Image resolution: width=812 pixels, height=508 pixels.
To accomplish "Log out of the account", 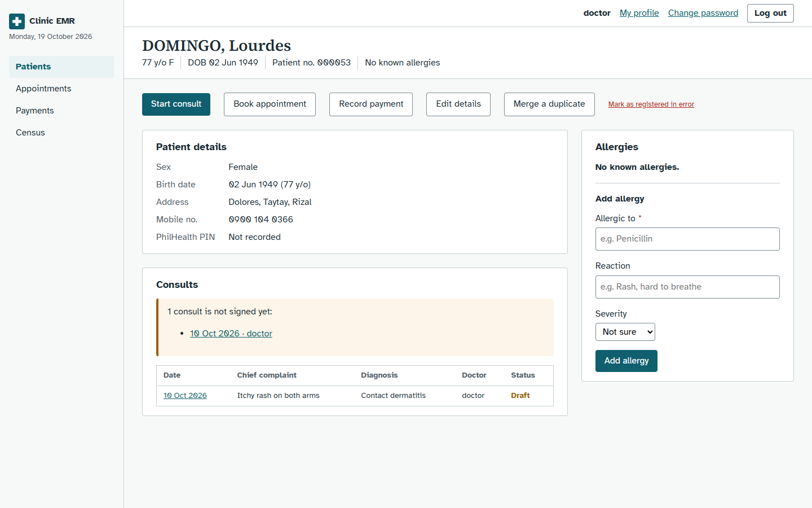I will click(770, 13).
